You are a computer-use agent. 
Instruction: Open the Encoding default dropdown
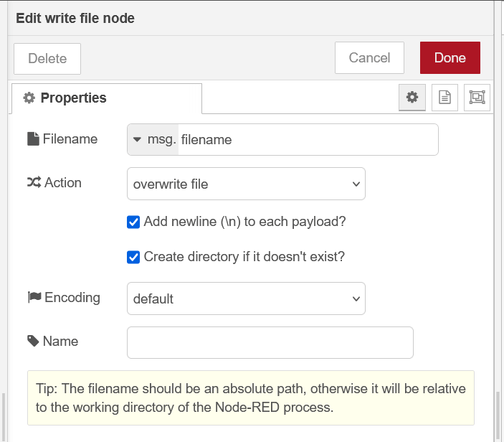click(x=246, y=298)
